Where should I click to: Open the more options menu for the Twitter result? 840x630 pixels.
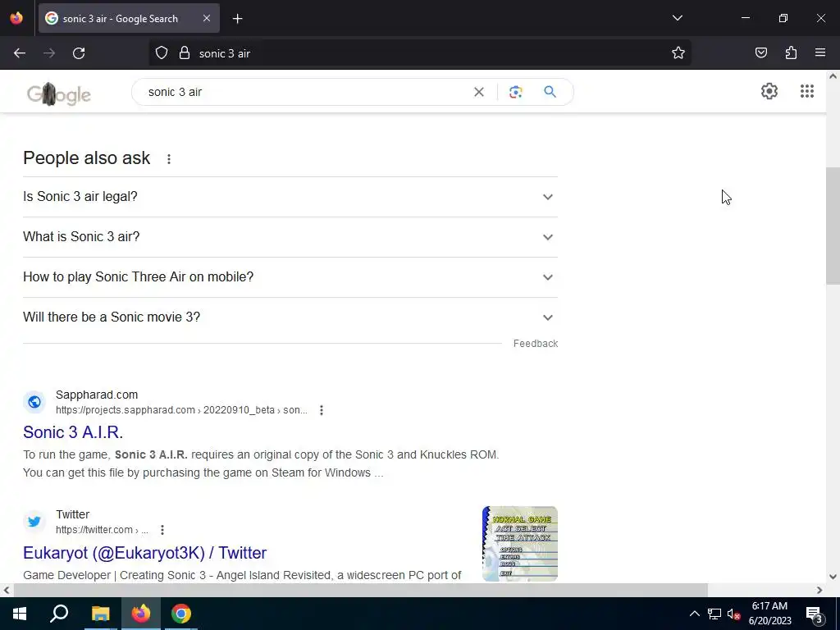click(x=162, y=530)
